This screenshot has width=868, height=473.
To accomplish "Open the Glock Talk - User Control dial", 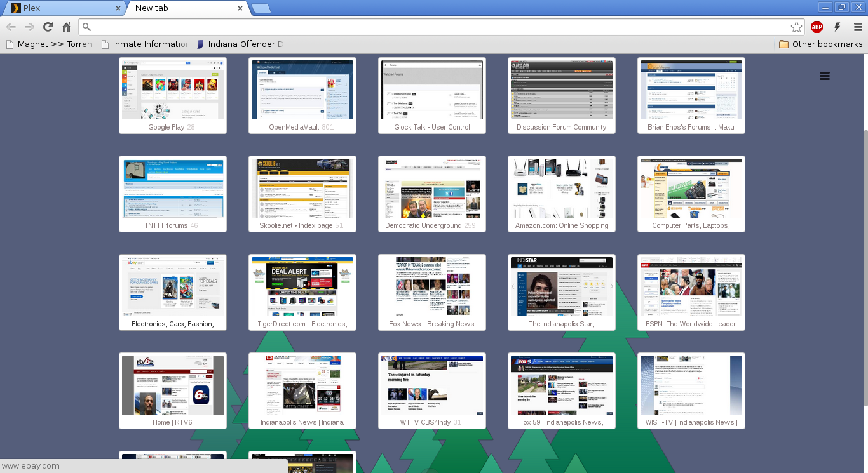I will tap(432, 96).
